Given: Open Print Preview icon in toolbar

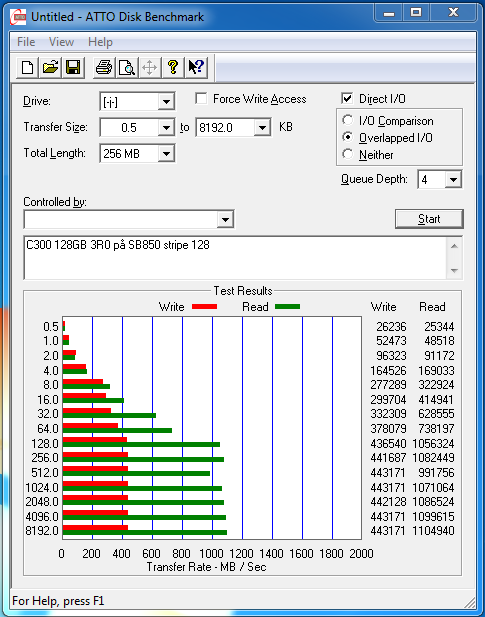Looking at the screenshot, I should [127, 67].
